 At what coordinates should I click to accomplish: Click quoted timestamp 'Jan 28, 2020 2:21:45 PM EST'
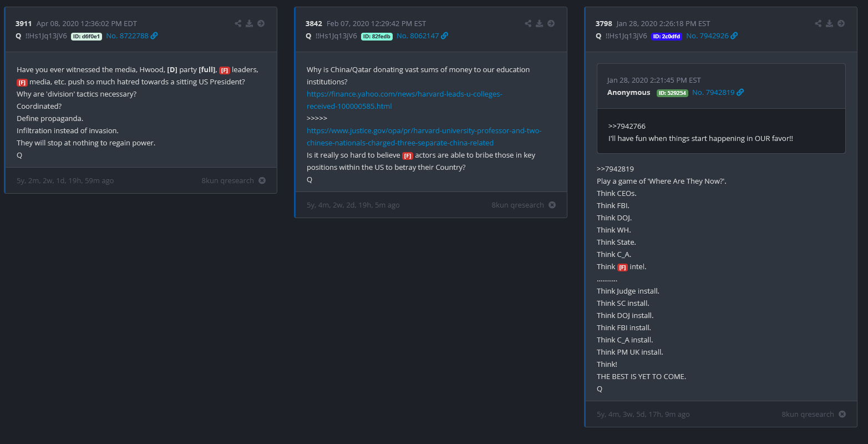pyautogui.click(x=654, y=80)
